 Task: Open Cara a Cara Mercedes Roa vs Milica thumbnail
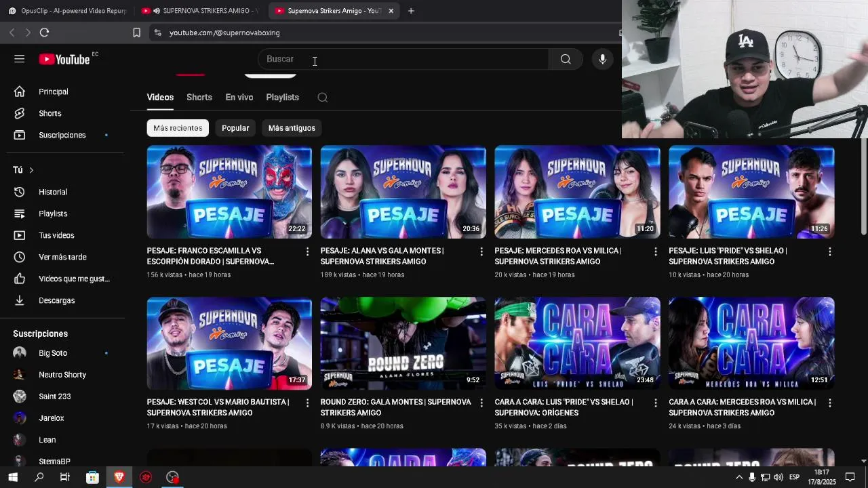tap(751, 343)
